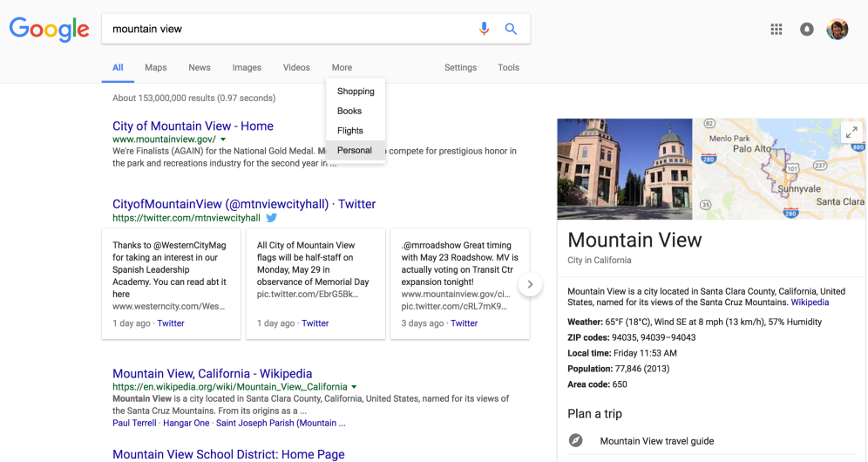
Task: Click into the search query text field
Action: 288,29
